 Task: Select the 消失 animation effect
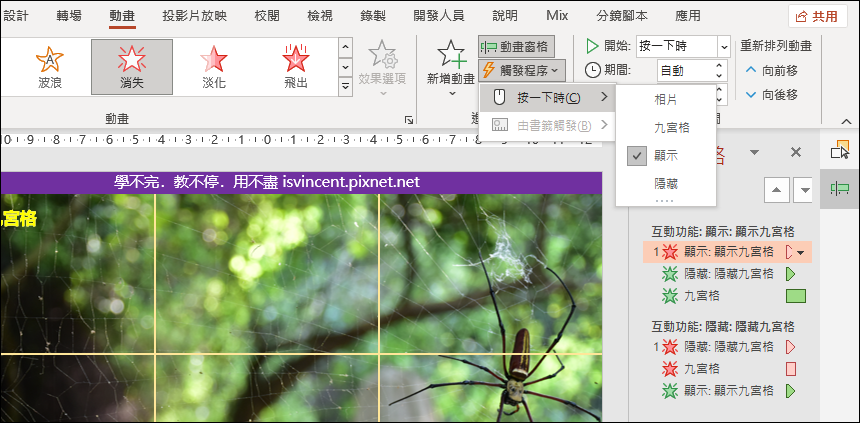132,67
